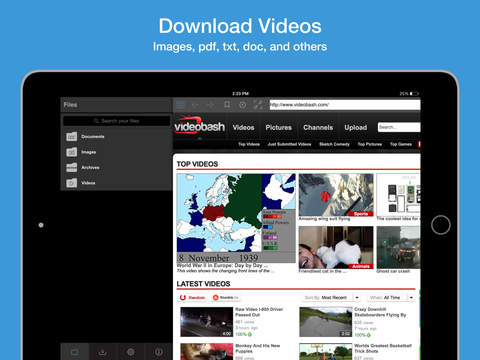Viewport: 480px width, 360px height.
Task: Click the videobash search box
Action: pyautogui.click(x=399, y=127)
